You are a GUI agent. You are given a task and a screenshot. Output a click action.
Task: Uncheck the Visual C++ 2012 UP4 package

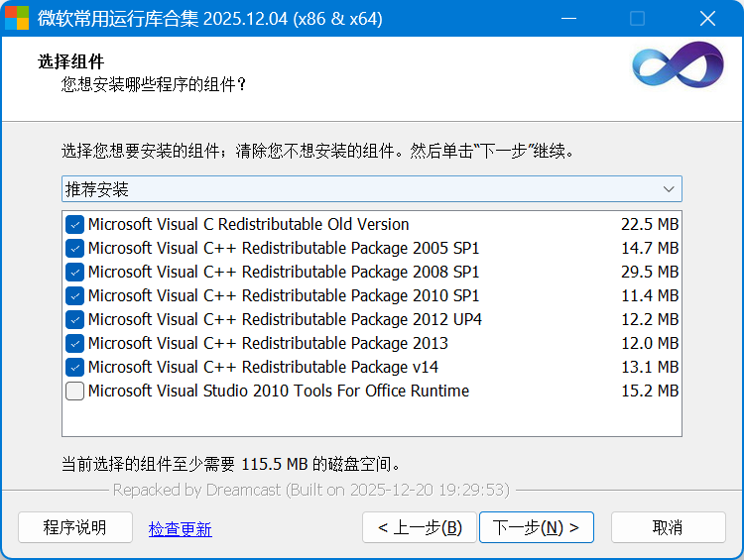75,319
